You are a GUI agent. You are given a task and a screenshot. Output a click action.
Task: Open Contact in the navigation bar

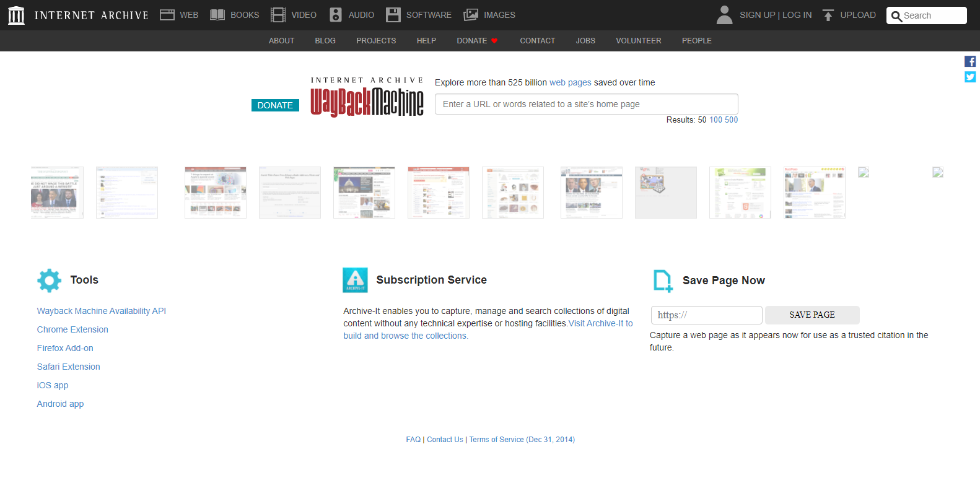point(538,41)
